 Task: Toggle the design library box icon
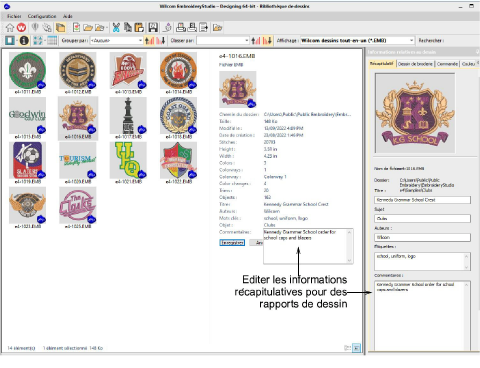click(x=61, y=28)
